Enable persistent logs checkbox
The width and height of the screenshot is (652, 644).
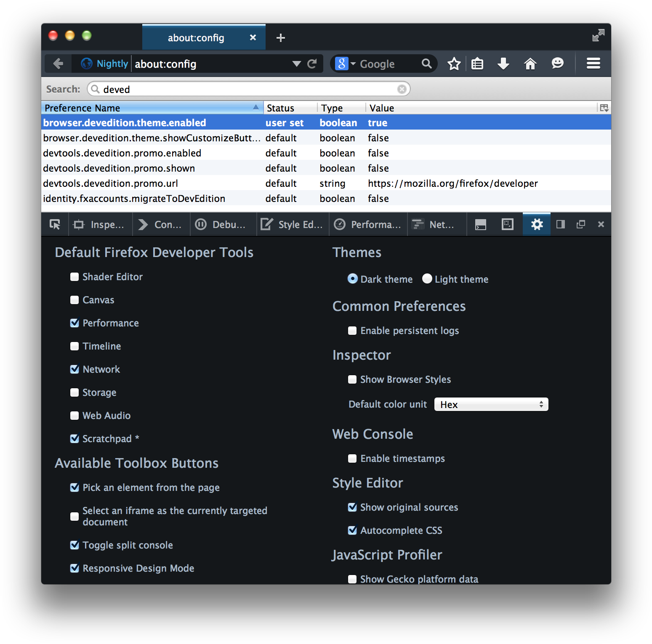point(352,330)
